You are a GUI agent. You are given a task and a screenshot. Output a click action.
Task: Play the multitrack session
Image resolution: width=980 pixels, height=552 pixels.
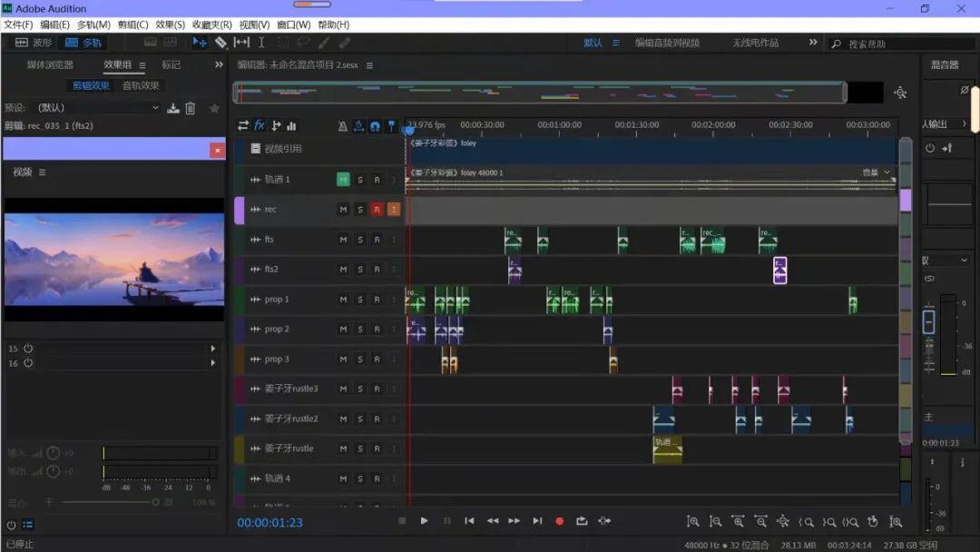click(x=424, y=521)
